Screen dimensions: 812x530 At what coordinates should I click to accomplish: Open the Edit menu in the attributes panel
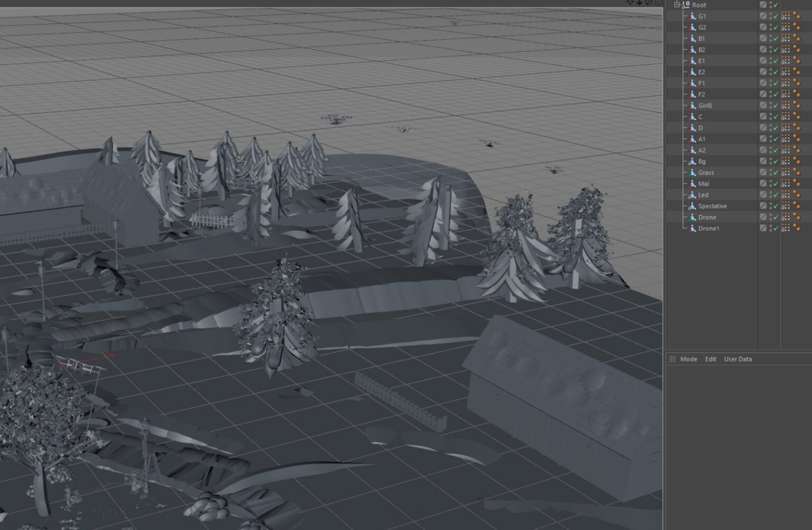[x=710, y=359]
